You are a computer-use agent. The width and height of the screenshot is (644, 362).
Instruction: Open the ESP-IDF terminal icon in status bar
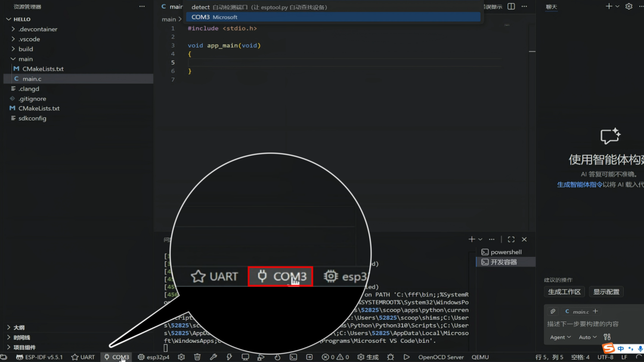[293, 357]
